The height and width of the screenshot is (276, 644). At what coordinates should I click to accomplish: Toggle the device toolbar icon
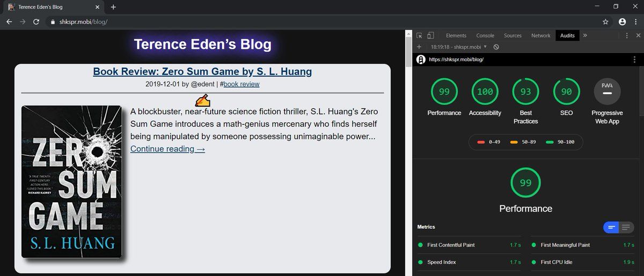430,35
